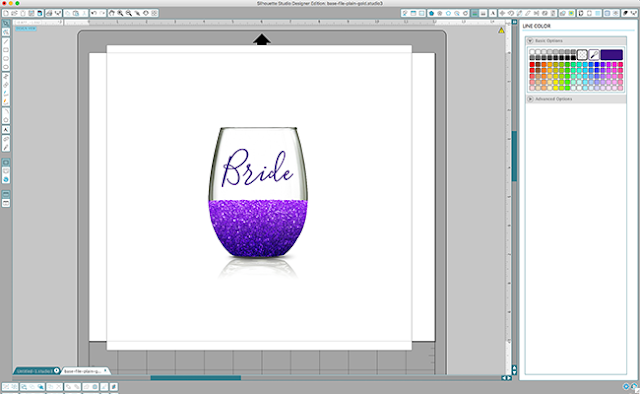Select the Text tool in left toolbar

(x=6, y=129)
